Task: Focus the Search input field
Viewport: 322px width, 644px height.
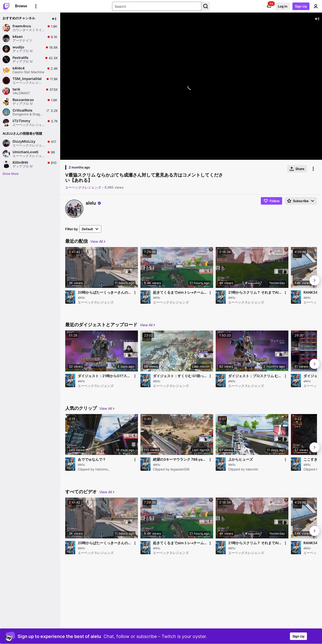Action: pyautogui.click(x=157, y=6)
